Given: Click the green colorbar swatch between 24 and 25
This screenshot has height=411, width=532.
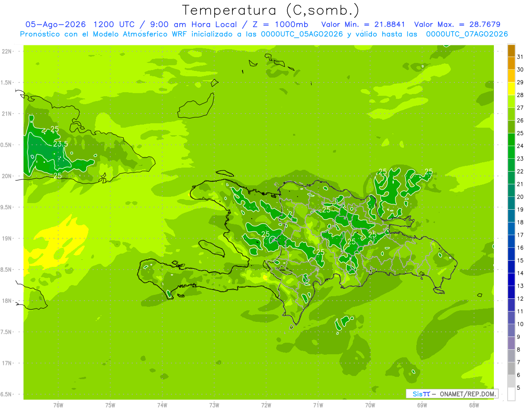Looking at the screenshot, I should pos(511,140).
